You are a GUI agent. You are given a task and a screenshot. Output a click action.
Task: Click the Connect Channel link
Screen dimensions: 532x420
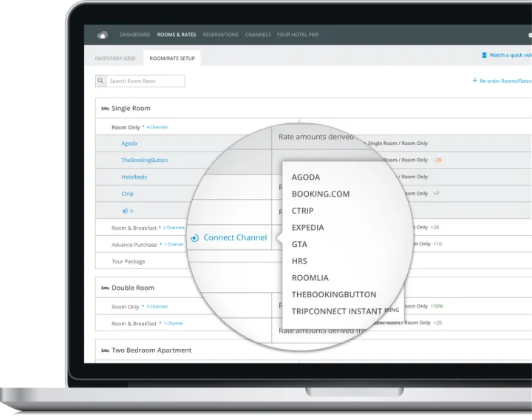tap(235, 237)
